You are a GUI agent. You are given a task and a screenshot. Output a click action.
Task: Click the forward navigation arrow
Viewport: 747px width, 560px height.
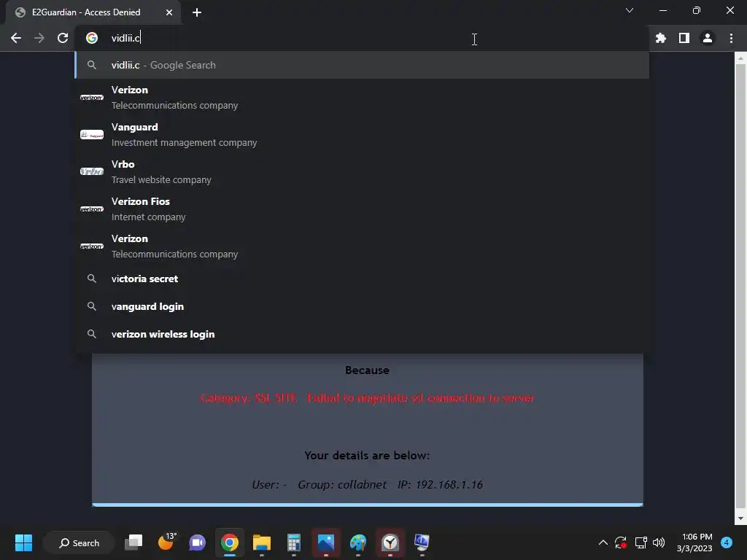coord(39,38)
